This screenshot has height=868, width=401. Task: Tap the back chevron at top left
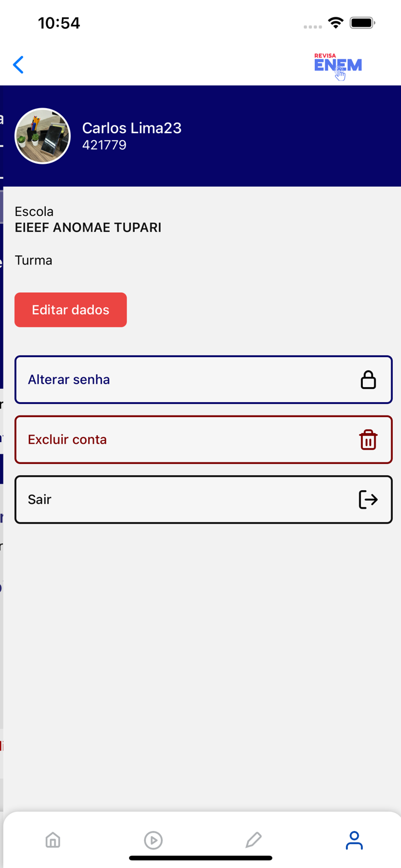click(x=18, y=65)
